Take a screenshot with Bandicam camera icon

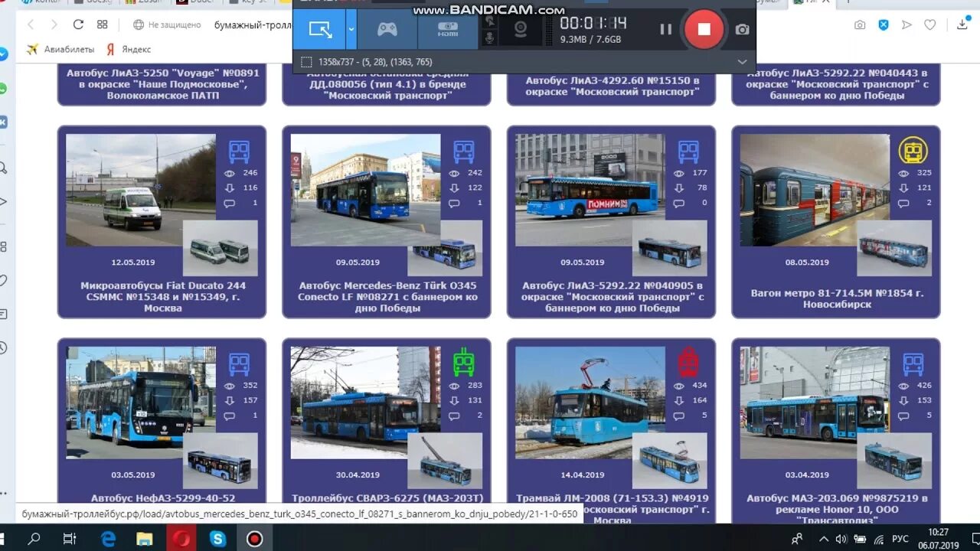pos(742,29)
